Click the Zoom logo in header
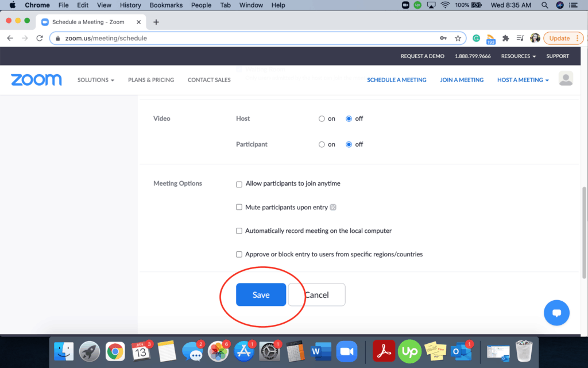The width and height of the screenshot is (588, 368). point(36,80)
